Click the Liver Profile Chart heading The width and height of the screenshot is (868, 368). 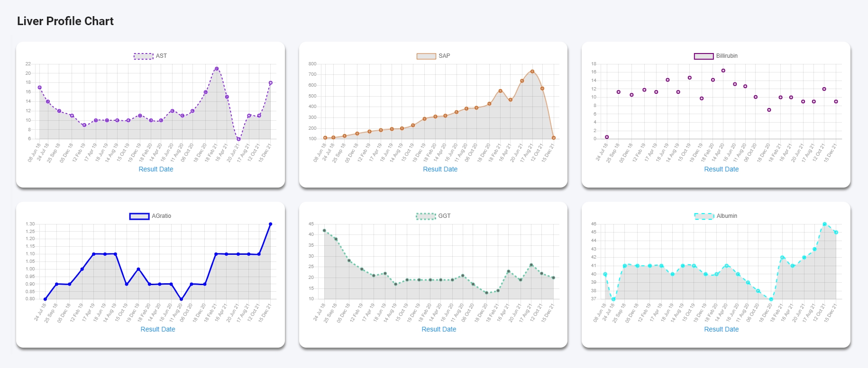pos(65,21)
